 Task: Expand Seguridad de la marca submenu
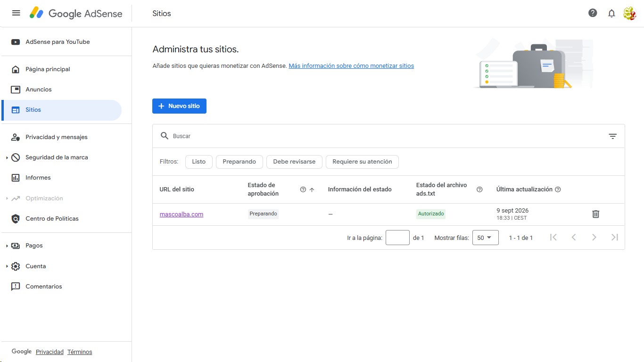pos(7,157)
